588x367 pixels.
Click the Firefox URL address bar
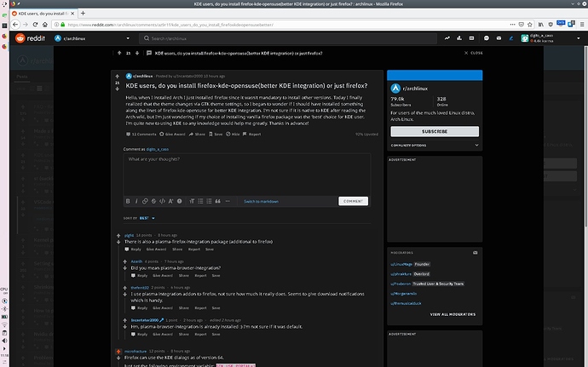click(280, 25)
